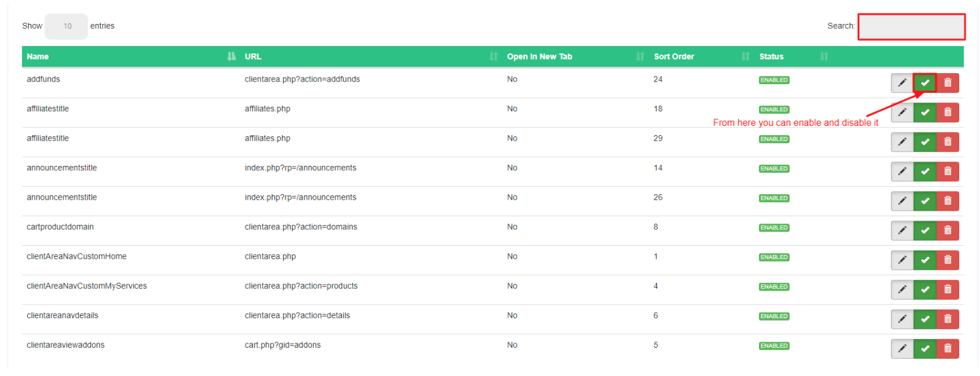Screen dimensions: 980x376
Task: Open the Show entries count dropdown
Action: pyautogui.click(x=66, y=26)
